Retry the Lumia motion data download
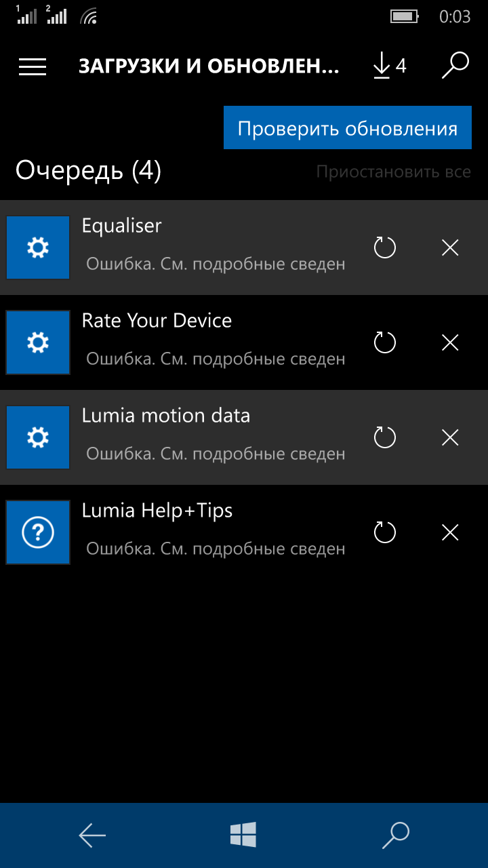This screenshot has width=488, height=868. click(385, 438)
